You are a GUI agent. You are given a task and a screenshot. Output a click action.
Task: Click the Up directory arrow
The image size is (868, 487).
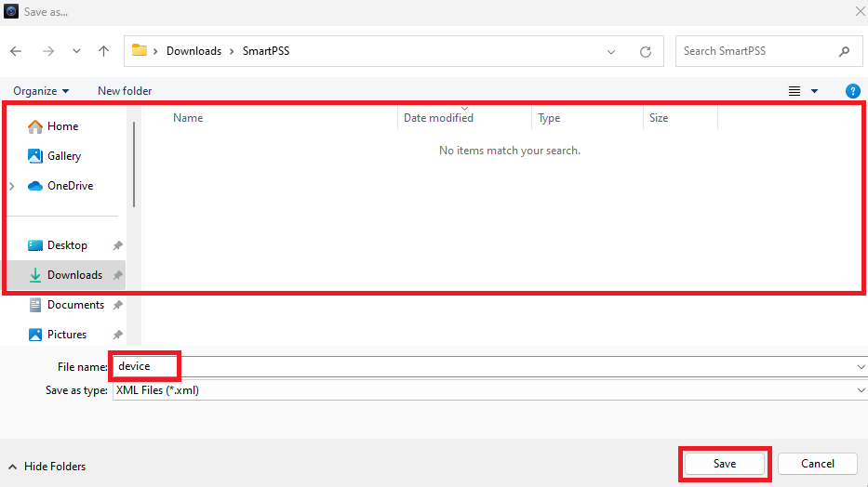pos(104,51)
